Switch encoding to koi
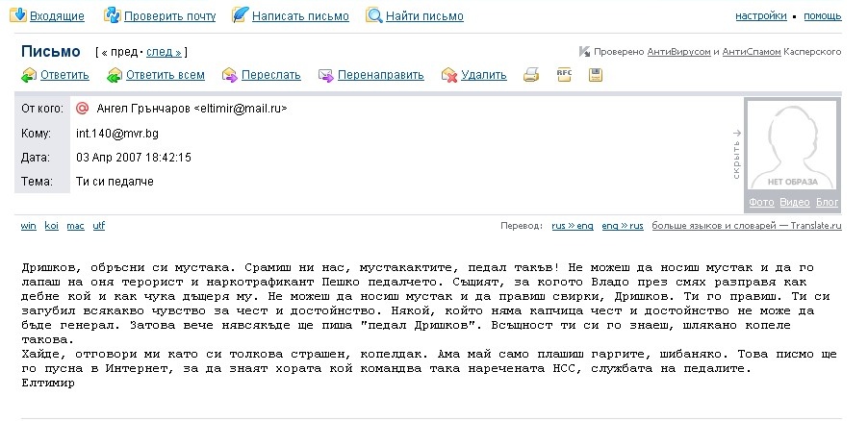The width and height of the screenshot is (868, 421). tap(50, 226)
